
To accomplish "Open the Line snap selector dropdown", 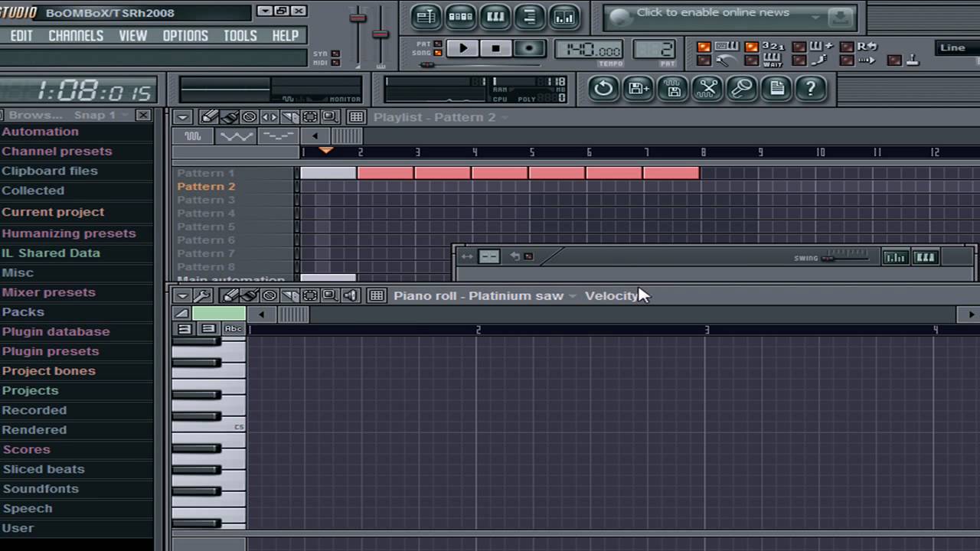I will click(x=959, y=47).
